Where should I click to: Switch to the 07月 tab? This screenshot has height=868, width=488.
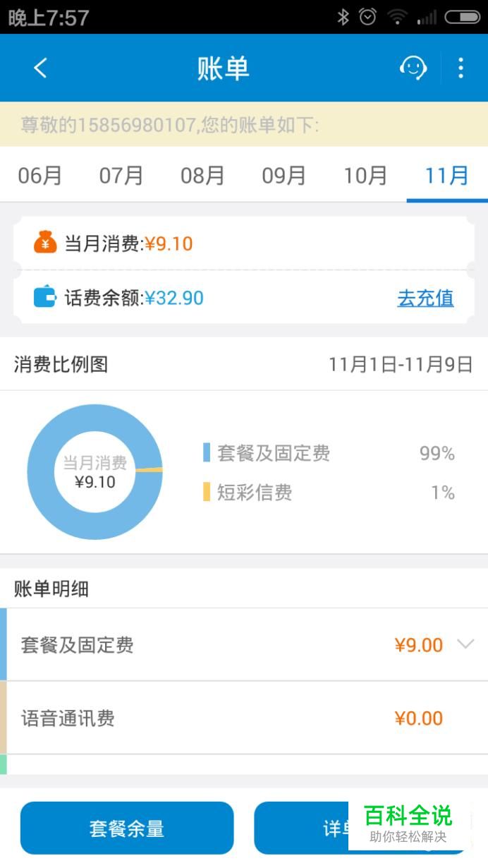pos(121,175)
